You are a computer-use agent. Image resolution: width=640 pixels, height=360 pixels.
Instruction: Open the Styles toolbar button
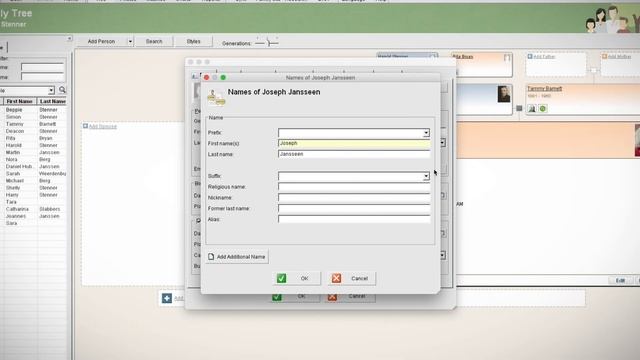click(x=193, y=42)
